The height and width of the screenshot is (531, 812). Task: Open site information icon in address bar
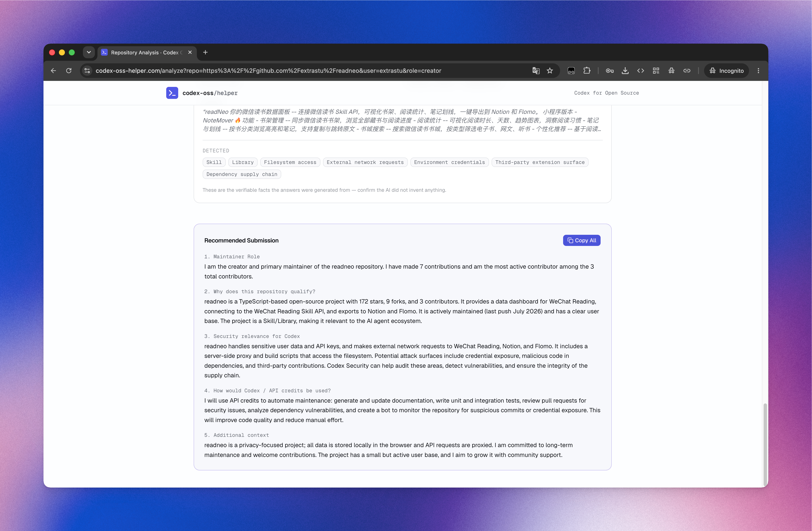pyautogui.click(x=87, y=71)
